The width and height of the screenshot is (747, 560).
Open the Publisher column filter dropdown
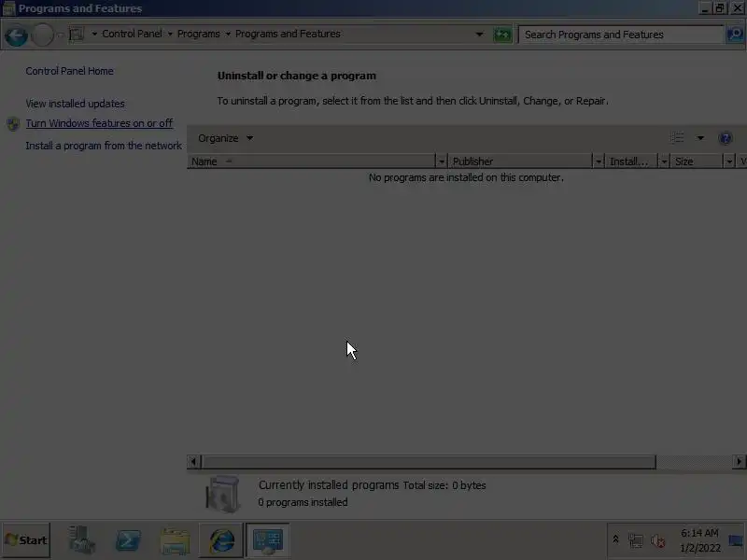(599, 161)
